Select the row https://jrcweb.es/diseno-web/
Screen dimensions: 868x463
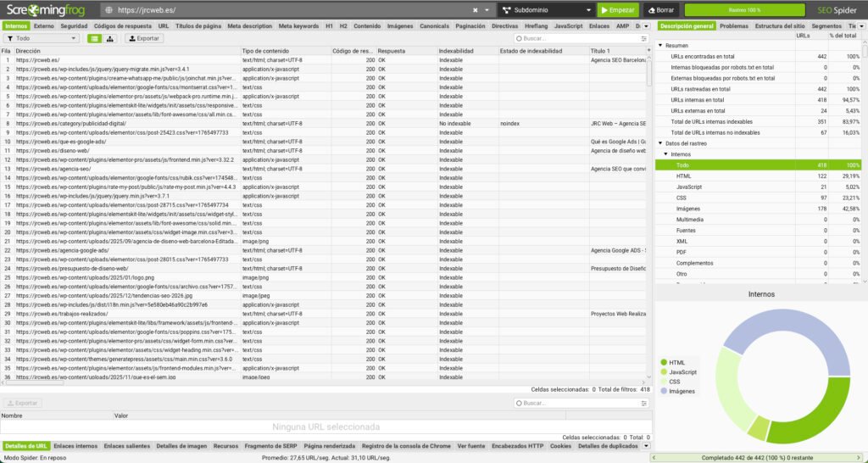click(x=323, y=151)
